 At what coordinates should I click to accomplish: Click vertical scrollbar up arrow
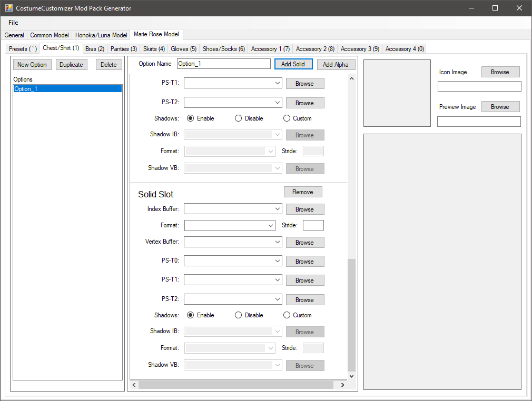(x=351, y=78)
